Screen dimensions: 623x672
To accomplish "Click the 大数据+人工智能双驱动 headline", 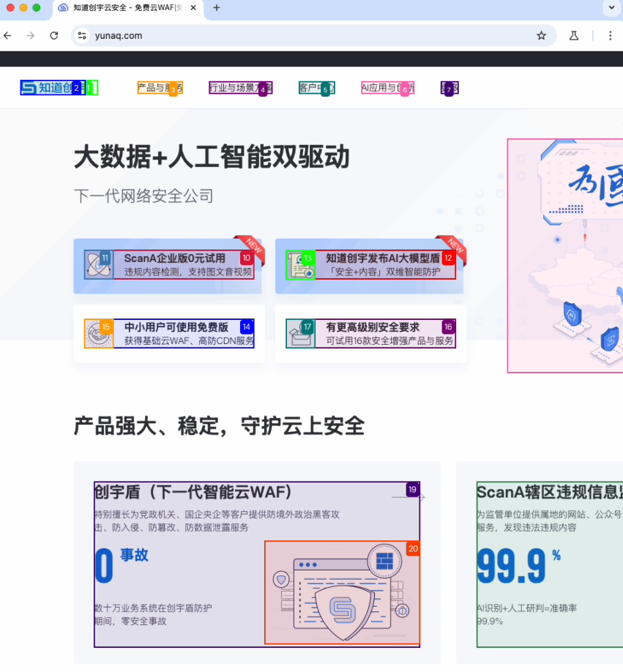I will [x=212, y=157].
